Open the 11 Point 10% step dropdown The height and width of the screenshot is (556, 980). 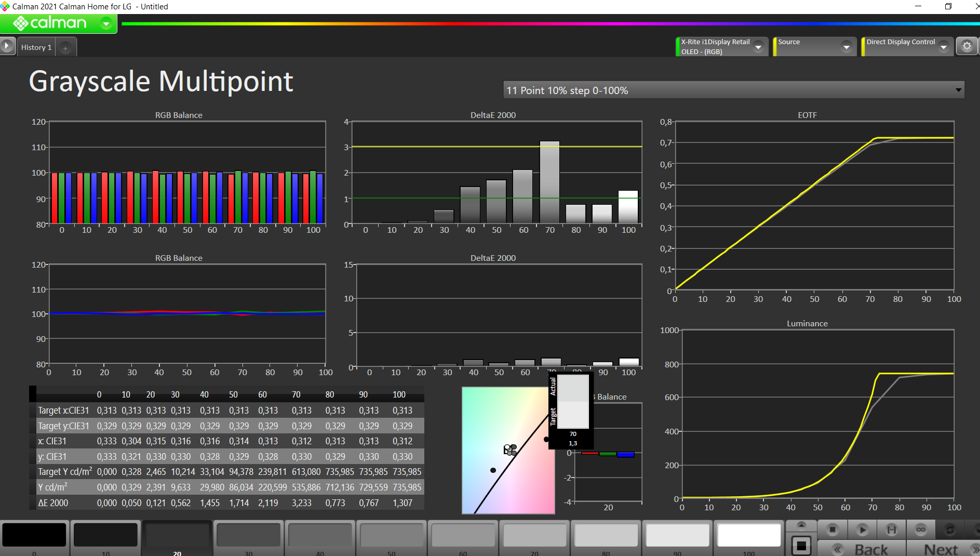pyautogui.click(x=733, y=90)
